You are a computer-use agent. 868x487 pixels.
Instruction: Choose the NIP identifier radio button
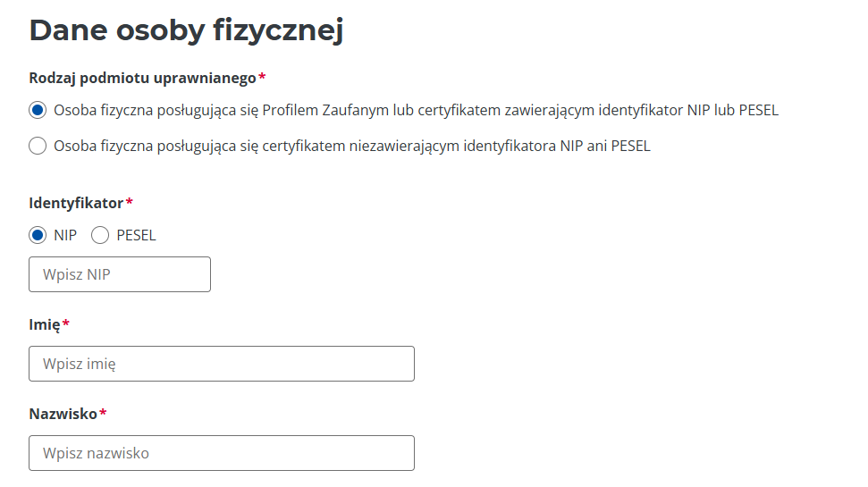click(38, 235)
